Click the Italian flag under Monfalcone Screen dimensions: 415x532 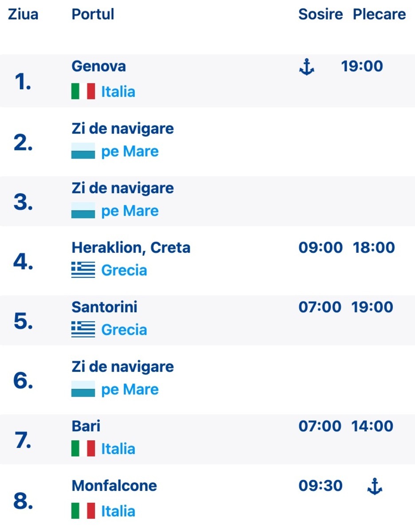click(x=83, y=511)
